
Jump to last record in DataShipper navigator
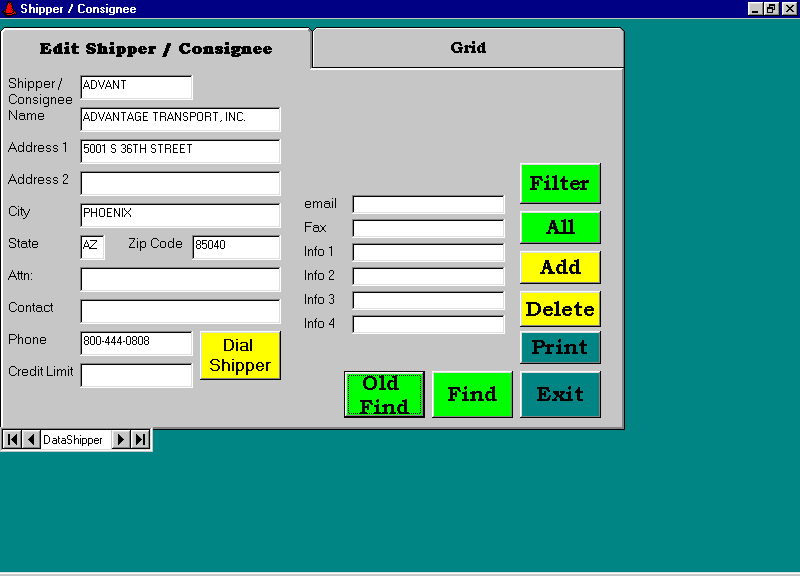[140, 440]
